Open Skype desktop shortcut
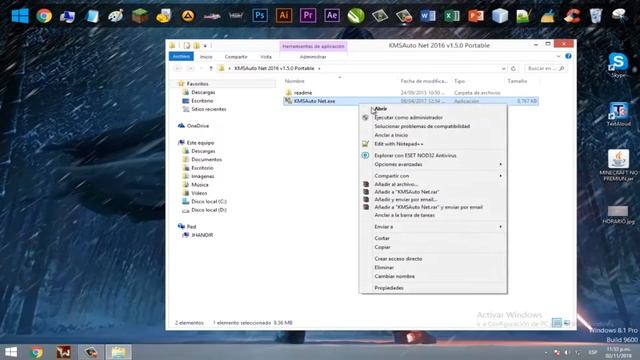Viewport: 640px width, 360px height. 618,65
